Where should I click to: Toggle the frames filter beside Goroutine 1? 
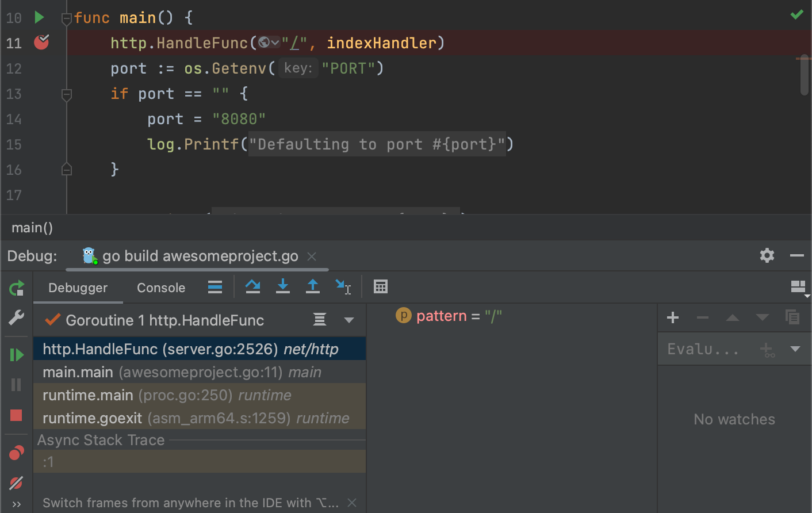(320, 319)
